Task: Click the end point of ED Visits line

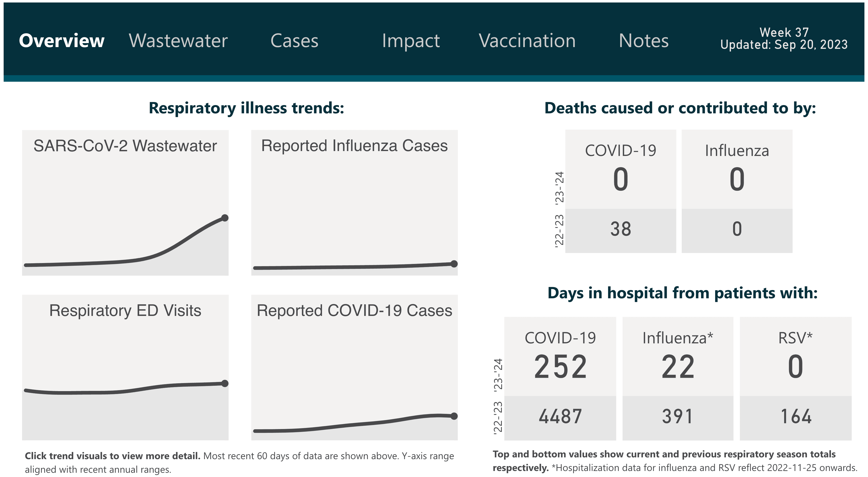Action: [225, 383]
